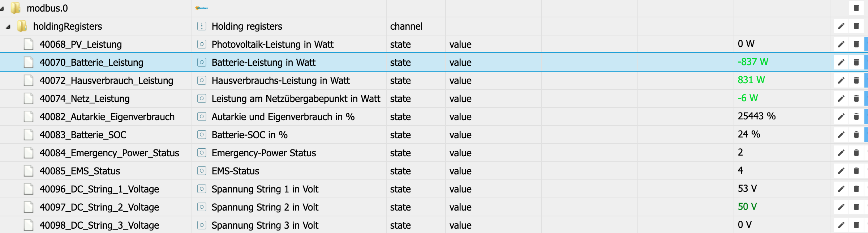Delete the 40074_Netz_Leistung entry
868x233 pixels.
pyautogui.click(x=856, y=98)
